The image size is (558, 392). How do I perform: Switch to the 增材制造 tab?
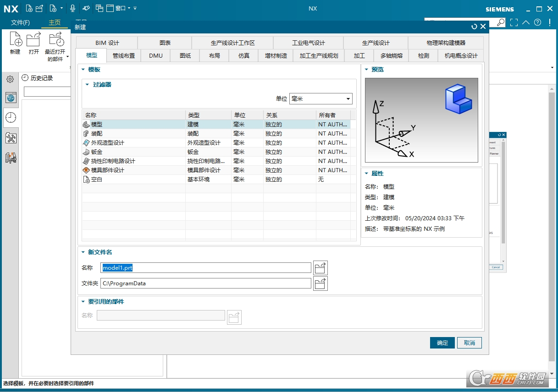click(276, 56)
